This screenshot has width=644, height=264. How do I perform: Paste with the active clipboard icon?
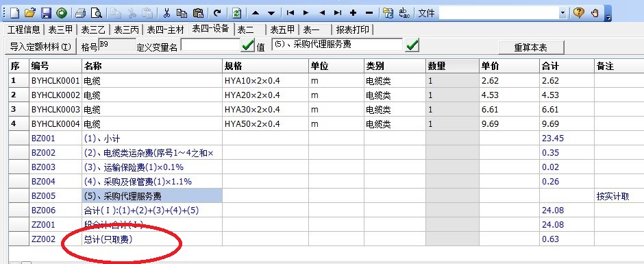[198, 13]
